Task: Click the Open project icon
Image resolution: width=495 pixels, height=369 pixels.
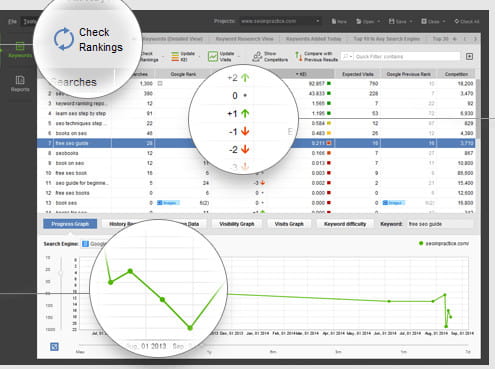Action: 359,21
